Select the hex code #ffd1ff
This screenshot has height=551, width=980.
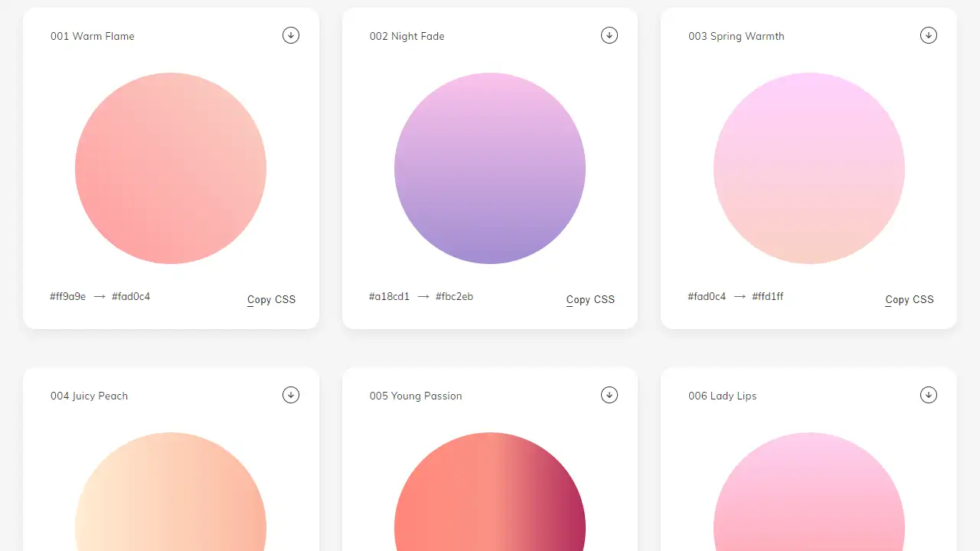coord(768,296)
